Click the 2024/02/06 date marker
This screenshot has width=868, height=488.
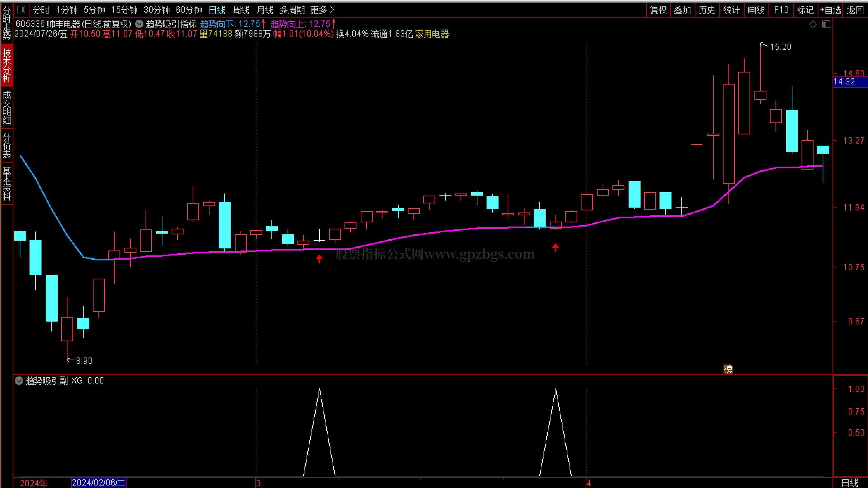point(99,483)
